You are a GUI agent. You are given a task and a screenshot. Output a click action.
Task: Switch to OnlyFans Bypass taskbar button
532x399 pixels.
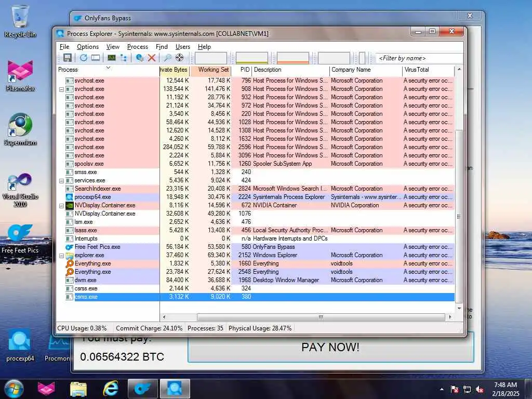(142, 389)
